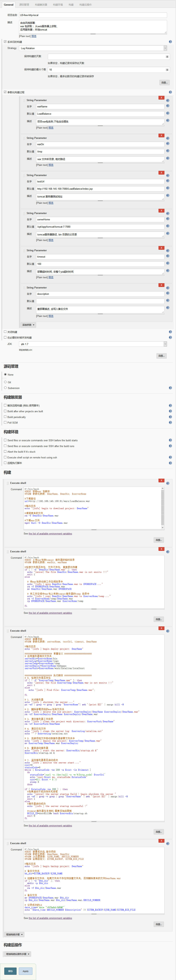Viewport: 176px width, 980px height.
Task: Open the 添加参数 dropdown menu
Action: (x=28, y=325)
